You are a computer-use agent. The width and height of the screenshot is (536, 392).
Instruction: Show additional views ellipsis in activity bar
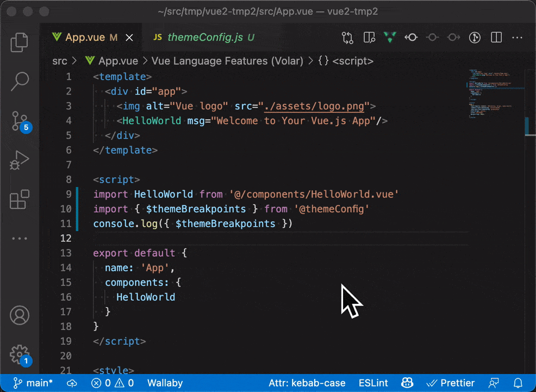click(20, 238)
